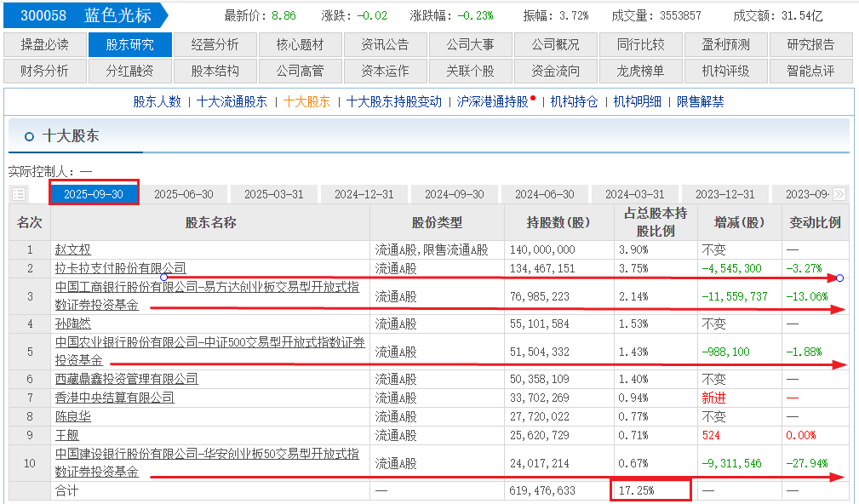
Task: Go to 十大股东 section link
Action: 306,101
